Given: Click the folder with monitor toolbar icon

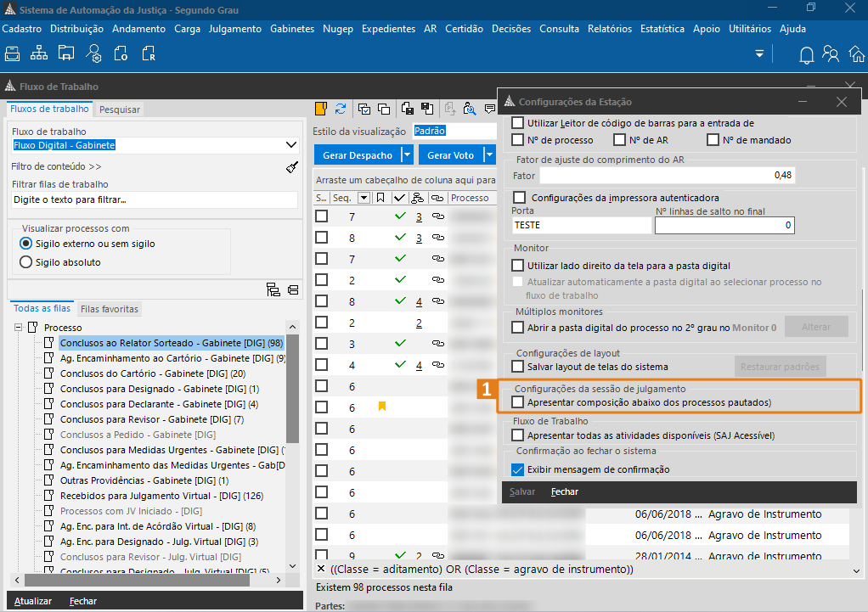Looking at the screenshot, I should (66, 53).
